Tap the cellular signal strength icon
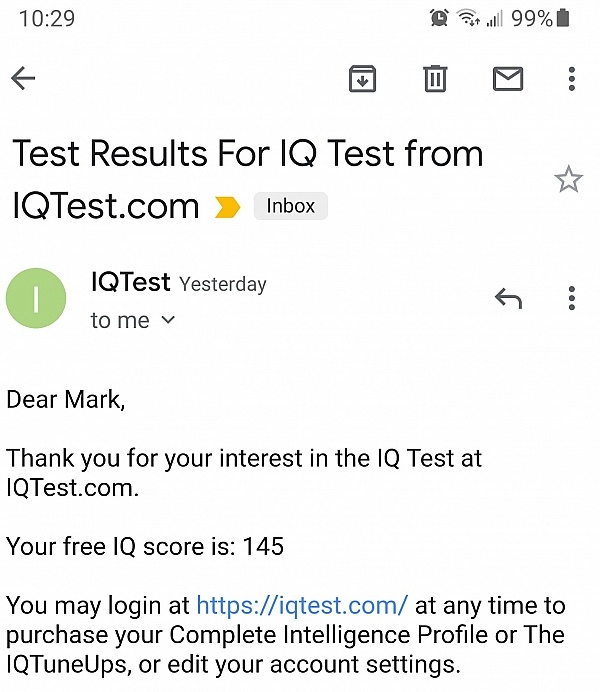Screen dimensions: 600x692 [x=494, y=18]
